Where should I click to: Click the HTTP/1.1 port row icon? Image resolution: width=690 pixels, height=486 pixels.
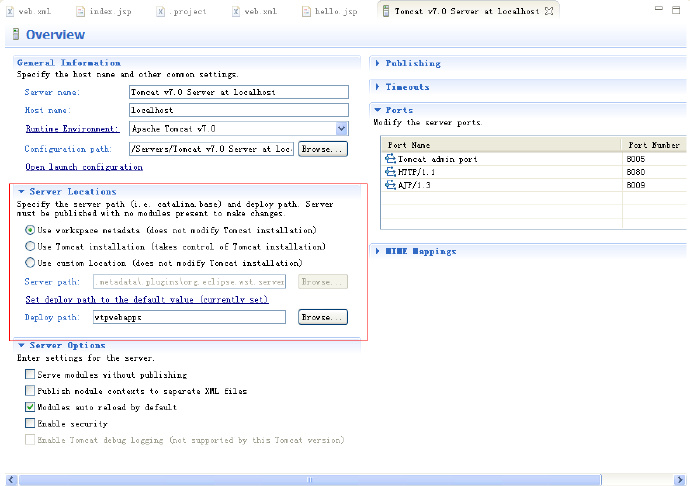390,172
